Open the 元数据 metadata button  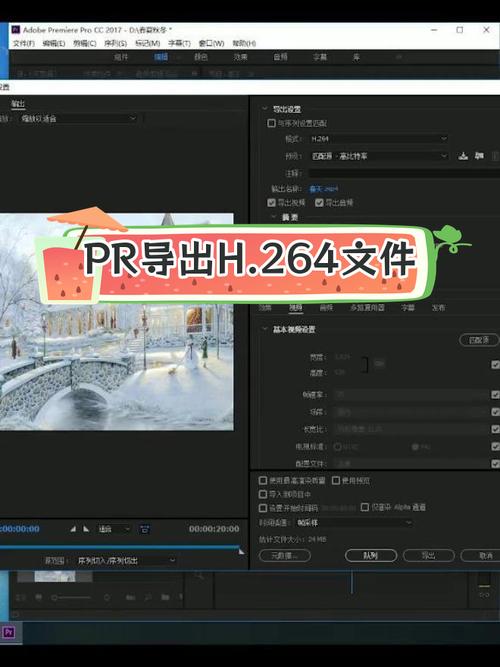tap(285, 555)
